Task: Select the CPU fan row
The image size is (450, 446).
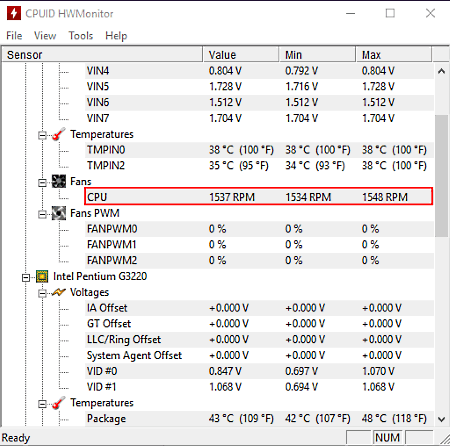Action: [x=259, y=197]
